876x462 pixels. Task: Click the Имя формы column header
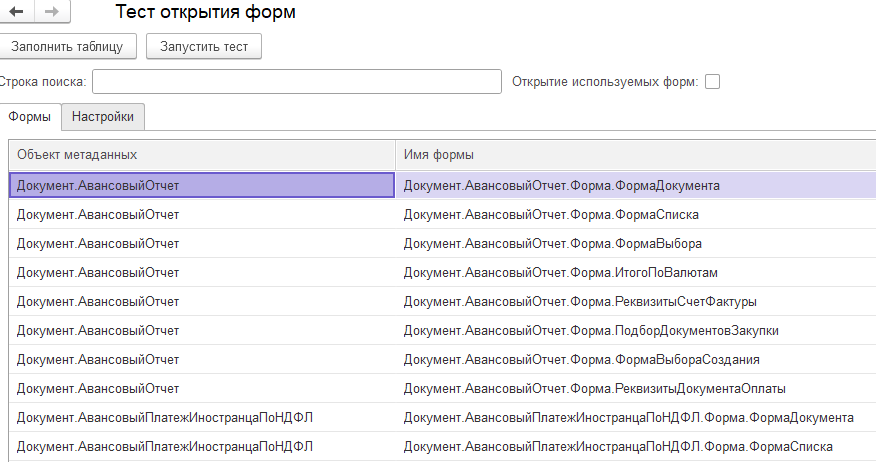click(x=630, y=155)
